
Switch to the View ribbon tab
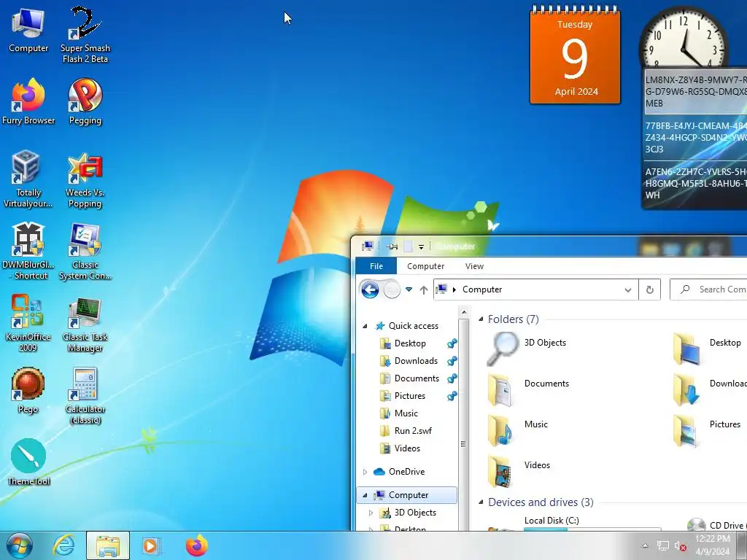click(x=474, y=266)
